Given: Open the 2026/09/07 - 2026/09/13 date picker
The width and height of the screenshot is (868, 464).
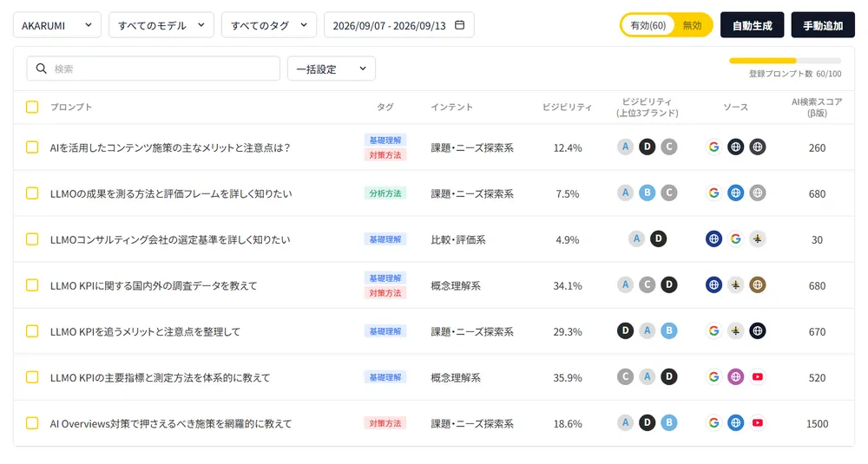Looking at the screenshot, I should coord(399,25).
